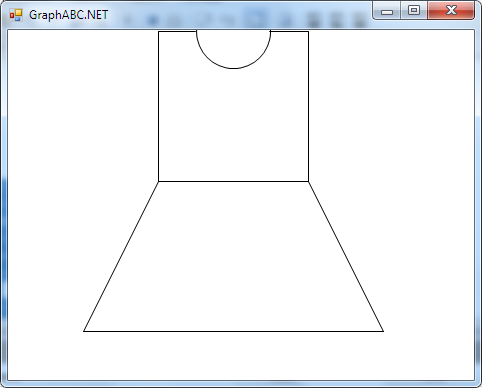Click the GraphABC.NET window title text
482x388 pixels.
[68, 15]
